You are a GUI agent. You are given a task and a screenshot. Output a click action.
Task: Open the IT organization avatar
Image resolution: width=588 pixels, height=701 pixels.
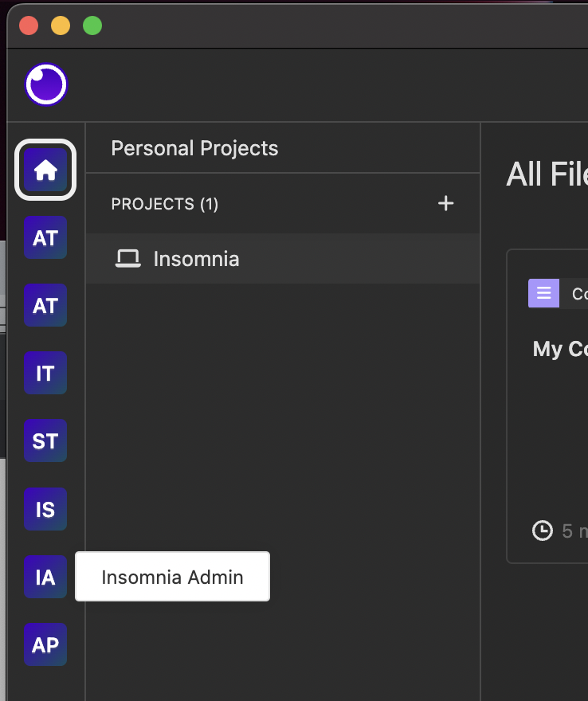pos(45,373)
